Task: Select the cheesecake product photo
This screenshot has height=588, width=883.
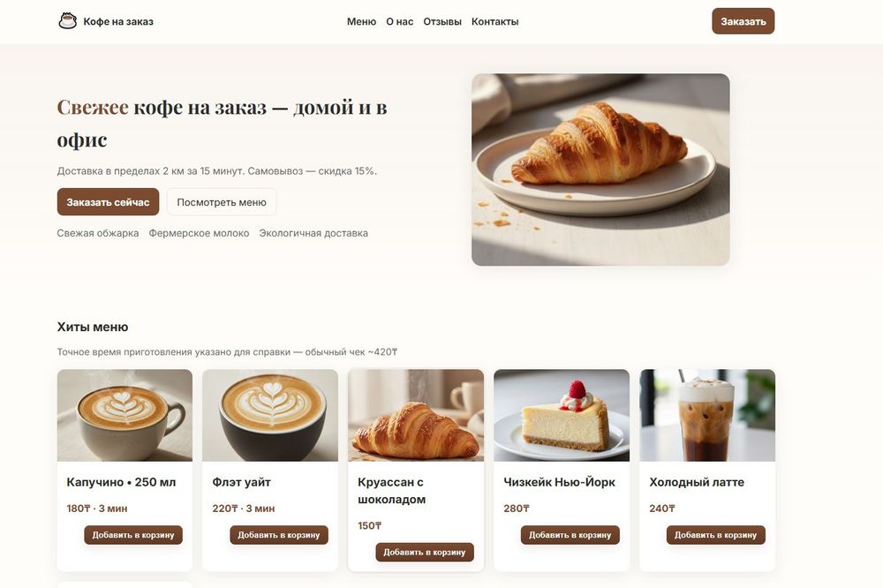Action: click(562, 416)
